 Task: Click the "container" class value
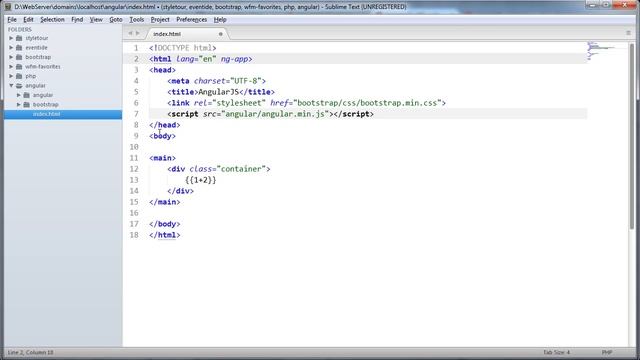241,169
